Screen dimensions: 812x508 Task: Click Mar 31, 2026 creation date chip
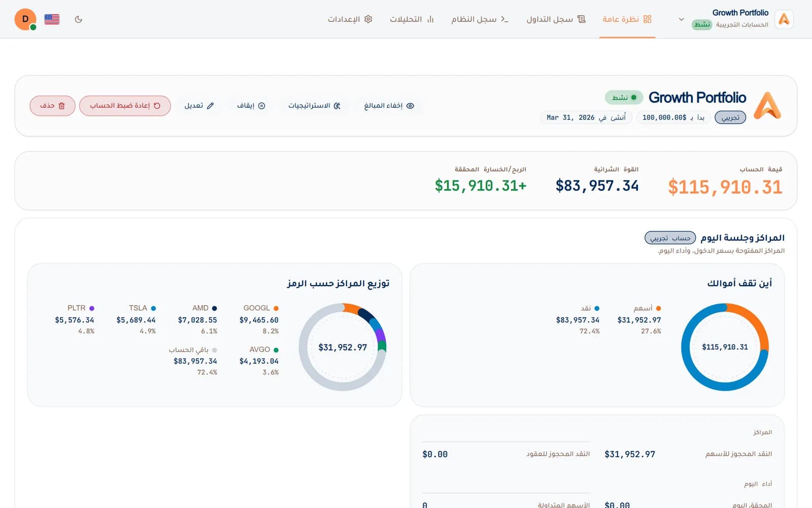click(x=586, y=117)
